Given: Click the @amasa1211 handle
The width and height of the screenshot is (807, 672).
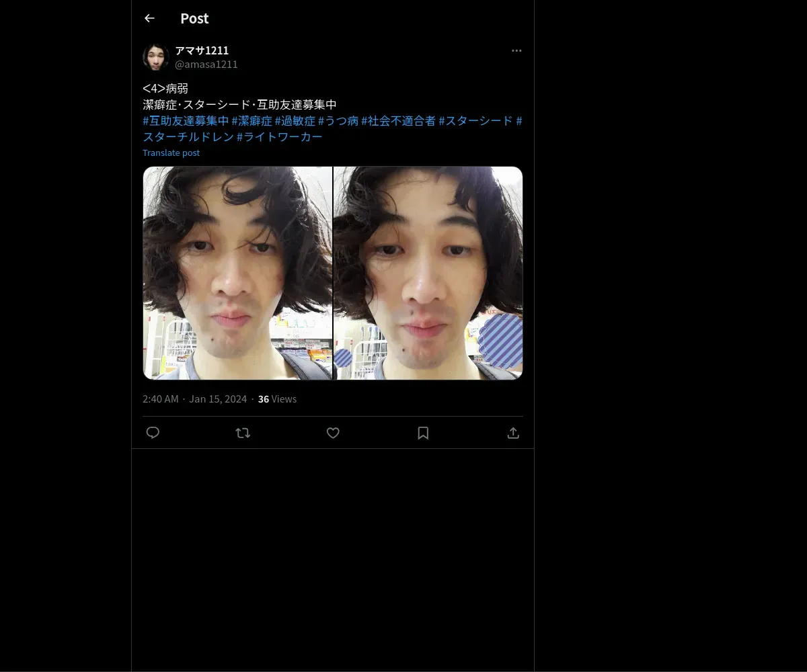Looking at the screenshot, I should click(206, 65).
